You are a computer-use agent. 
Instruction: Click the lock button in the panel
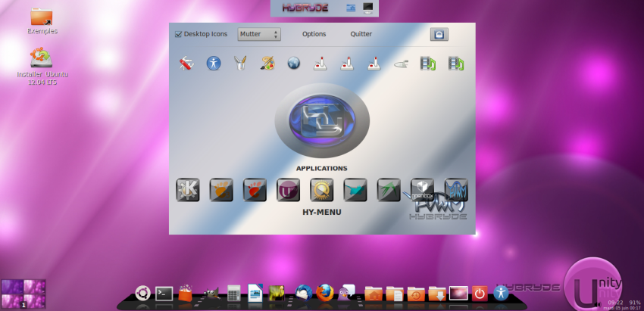[x=439, y=34]
